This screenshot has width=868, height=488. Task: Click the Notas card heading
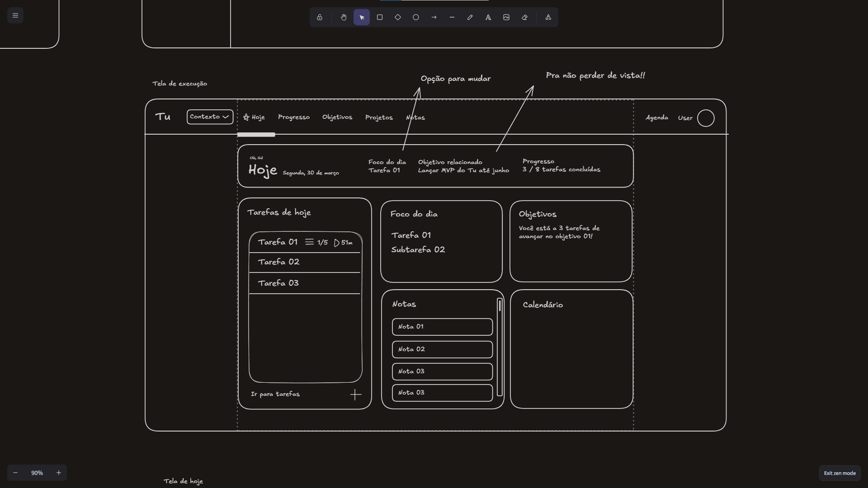(x=404, y=304)
